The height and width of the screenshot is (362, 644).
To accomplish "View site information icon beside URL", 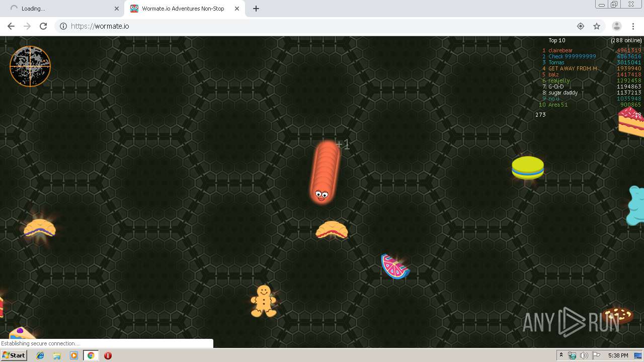I will pyautogui.click(x=63, y=26).
